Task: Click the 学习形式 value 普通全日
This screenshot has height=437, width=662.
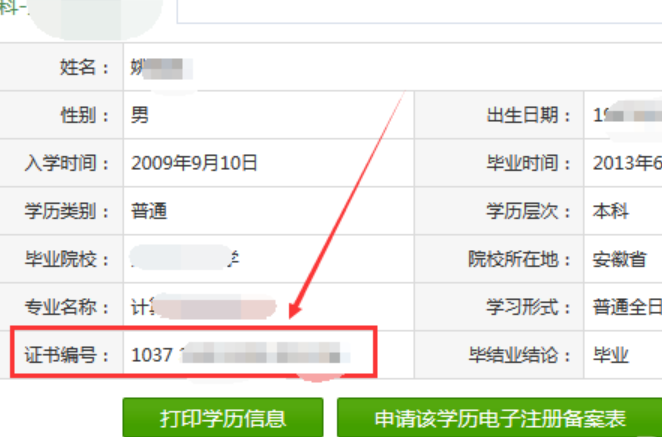Action: click(627, 307)
